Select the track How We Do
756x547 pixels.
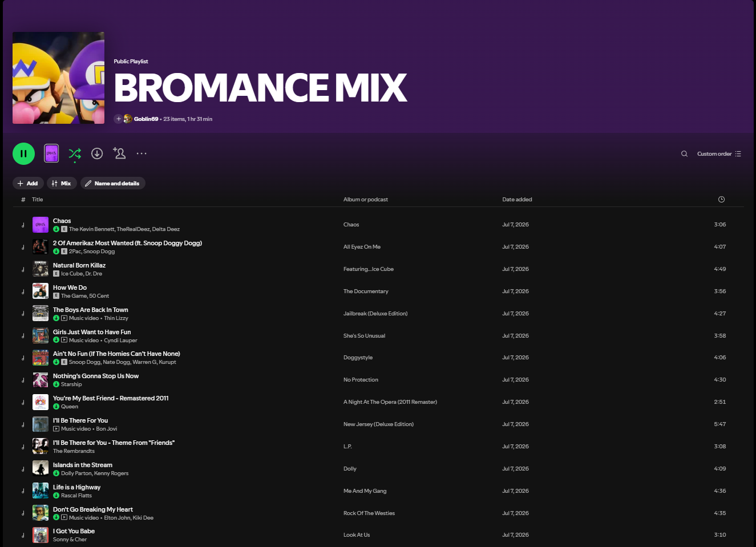click(70, 287)
